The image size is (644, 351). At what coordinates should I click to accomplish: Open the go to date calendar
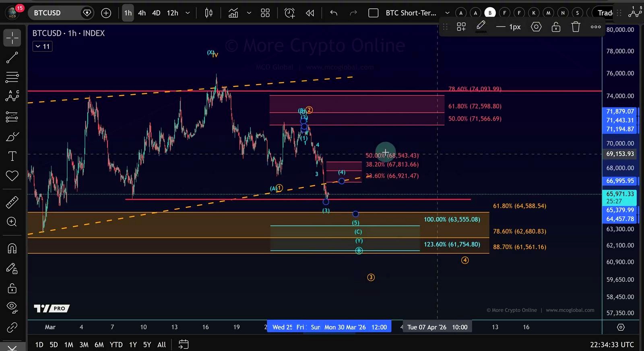click(184, 345)
